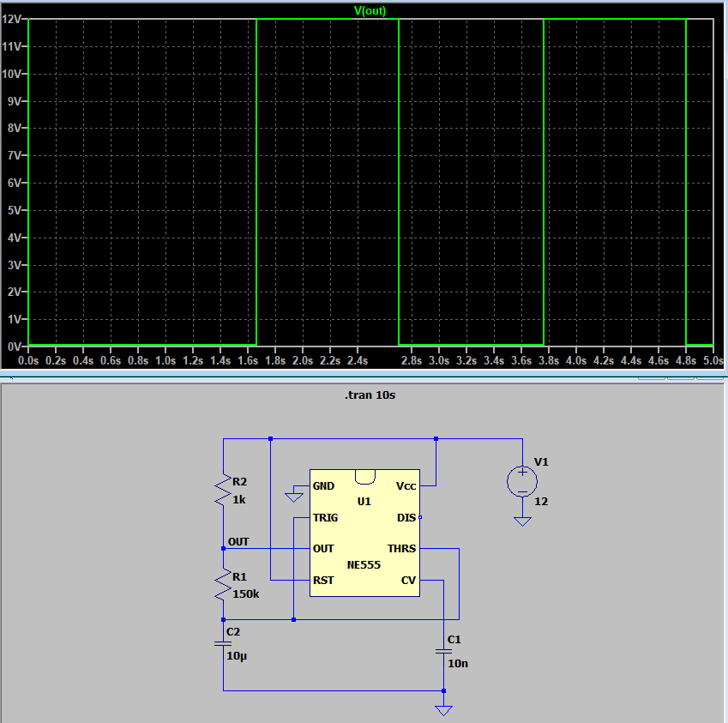728x723 pixels.
Task: Select the C2 capacitor symbol
Action: point(223,644)
